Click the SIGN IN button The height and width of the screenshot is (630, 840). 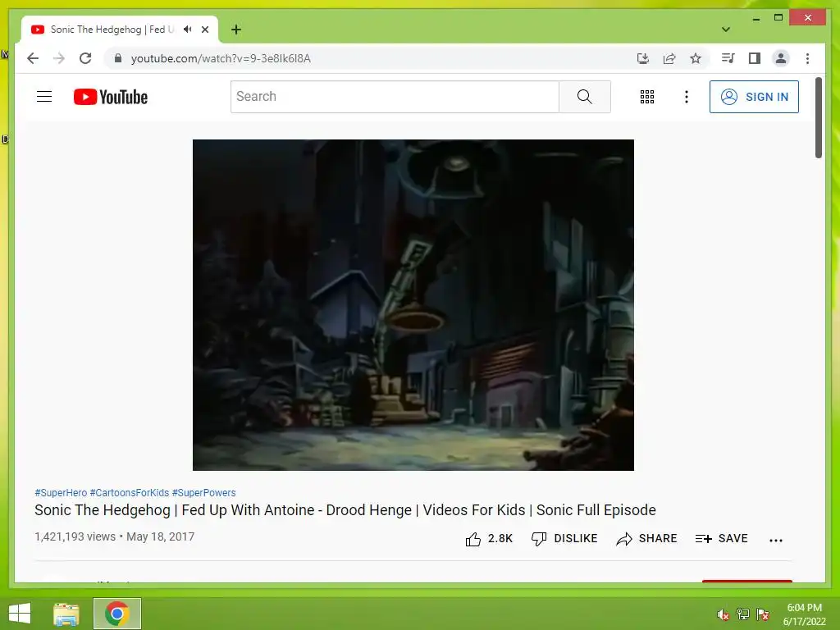[x=754, y=97]
